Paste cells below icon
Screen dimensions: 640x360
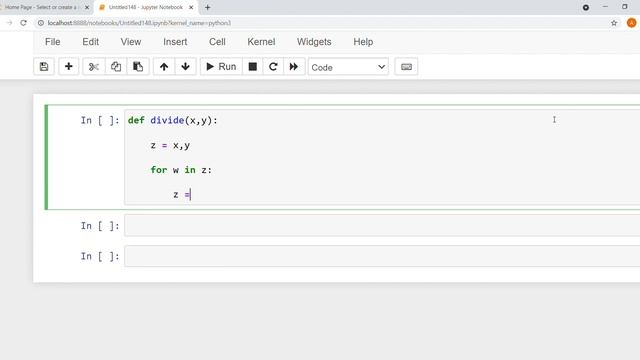(138, 67)
